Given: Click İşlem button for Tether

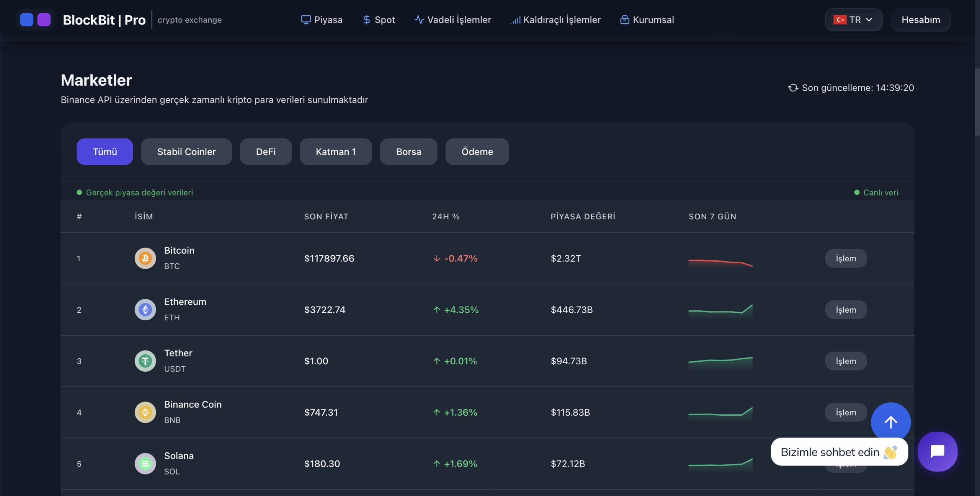Looking at the screenshot, I should pos(846,361).
